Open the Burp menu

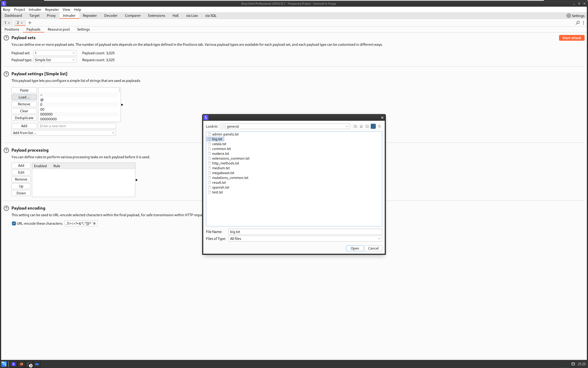(x=7, y=9)
